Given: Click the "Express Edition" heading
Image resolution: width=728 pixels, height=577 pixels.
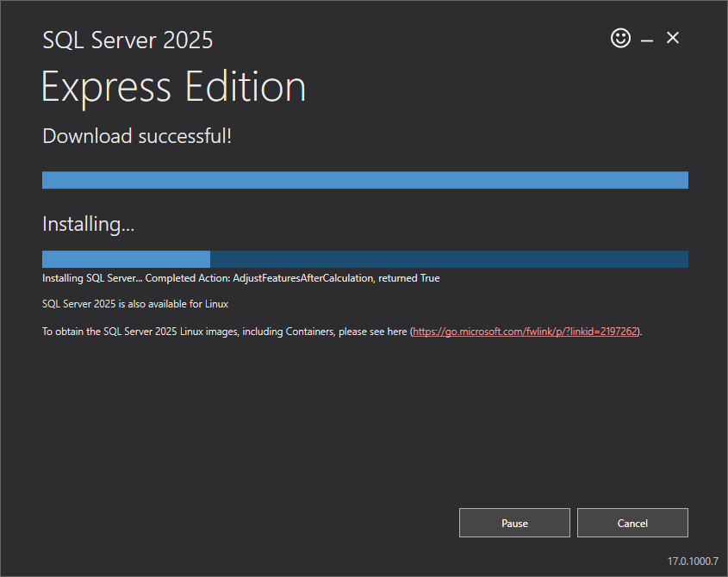Looking at the screenshot, I should [173, 87].
